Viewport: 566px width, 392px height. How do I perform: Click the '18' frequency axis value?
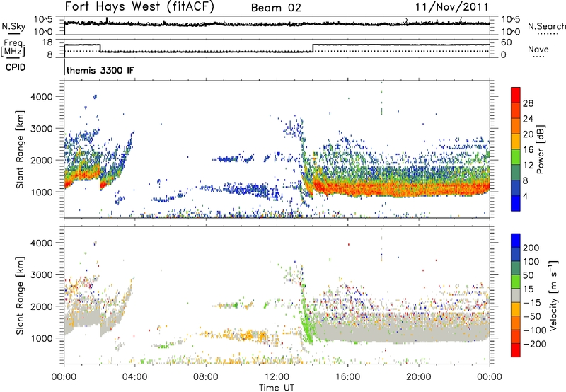[47, 42]
